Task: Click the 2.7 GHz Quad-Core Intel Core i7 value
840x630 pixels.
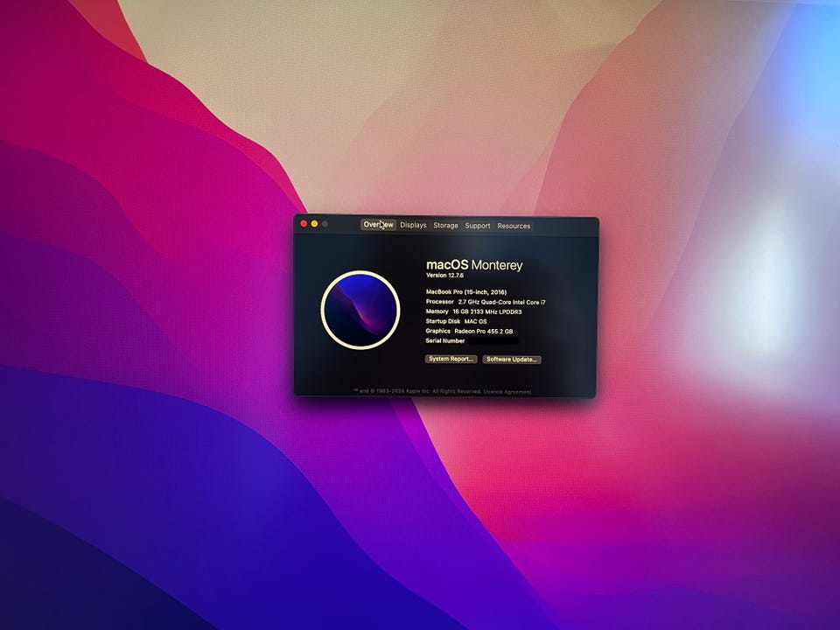Action: (502, 302)
